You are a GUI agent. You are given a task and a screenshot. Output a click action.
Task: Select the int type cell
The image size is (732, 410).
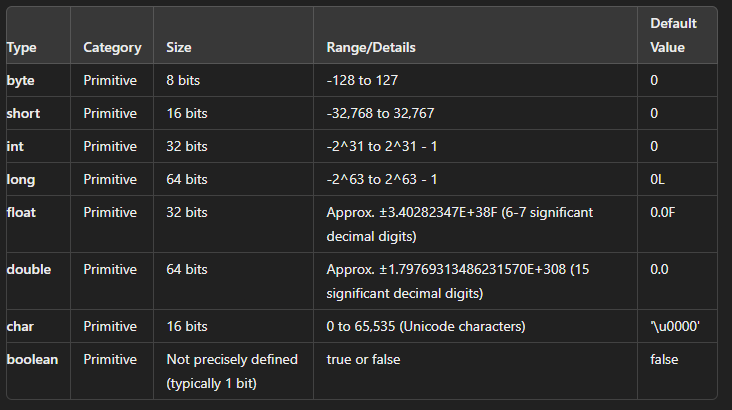point(14,146)
